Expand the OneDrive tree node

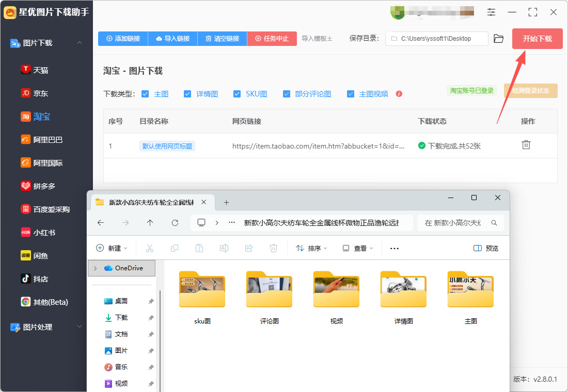click(x=96, y=268)
